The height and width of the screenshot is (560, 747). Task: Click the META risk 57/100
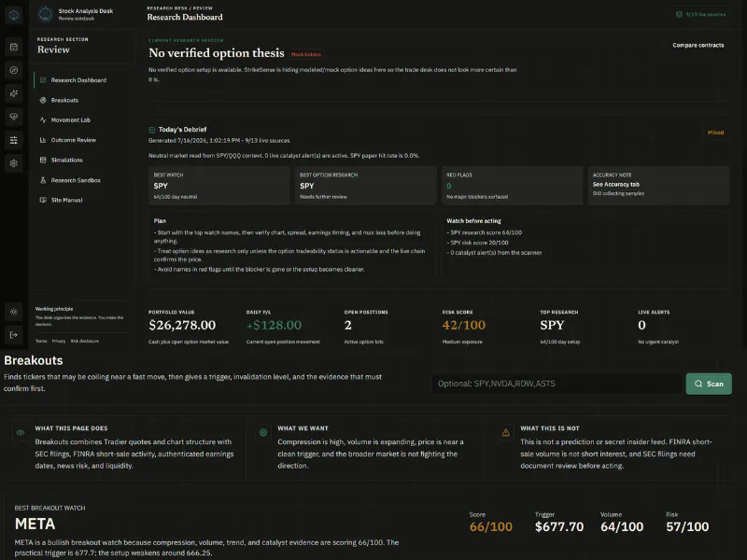(x=687, y=526)
